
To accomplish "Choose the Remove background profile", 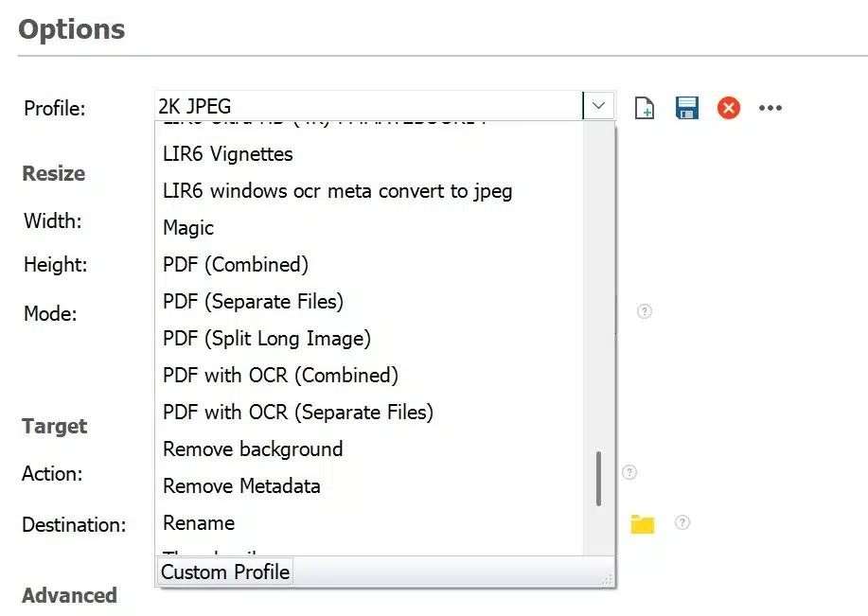I will (253, 449).
